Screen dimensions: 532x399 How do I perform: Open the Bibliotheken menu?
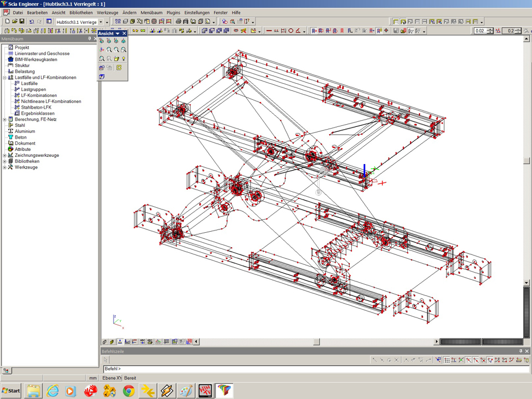click(81, 12)
